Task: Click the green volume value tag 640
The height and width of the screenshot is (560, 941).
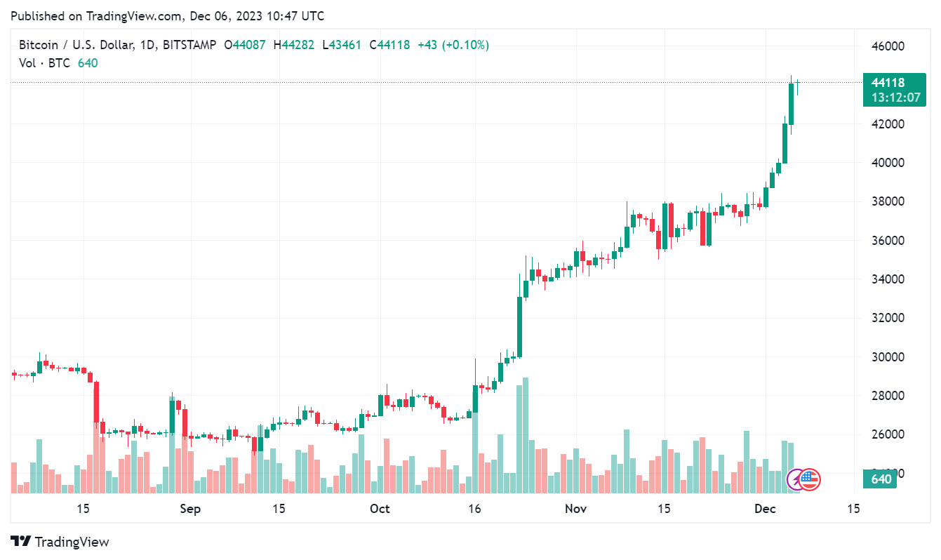Action: (x=881, y=480)
